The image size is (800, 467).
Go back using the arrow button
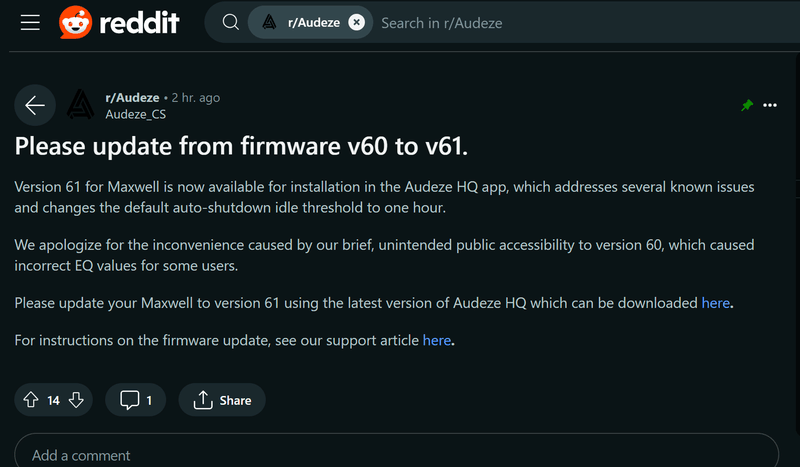35,105
